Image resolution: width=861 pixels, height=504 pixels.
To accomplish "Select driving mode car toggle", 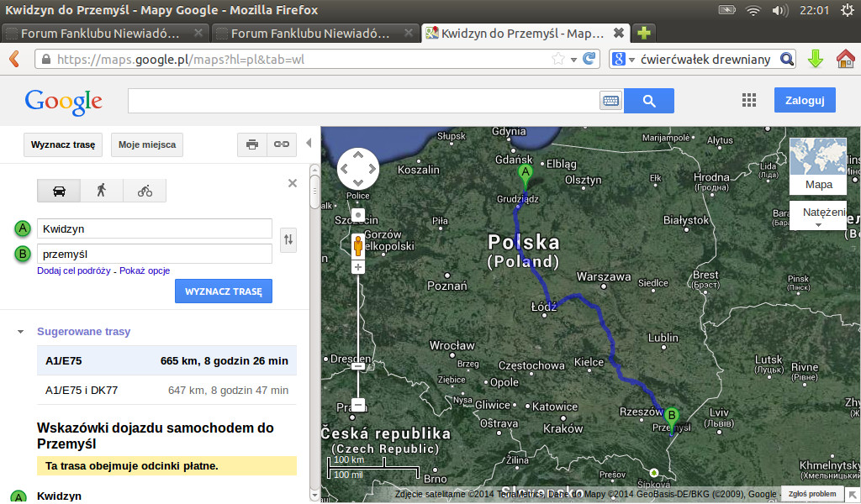I will coord(59,191).
